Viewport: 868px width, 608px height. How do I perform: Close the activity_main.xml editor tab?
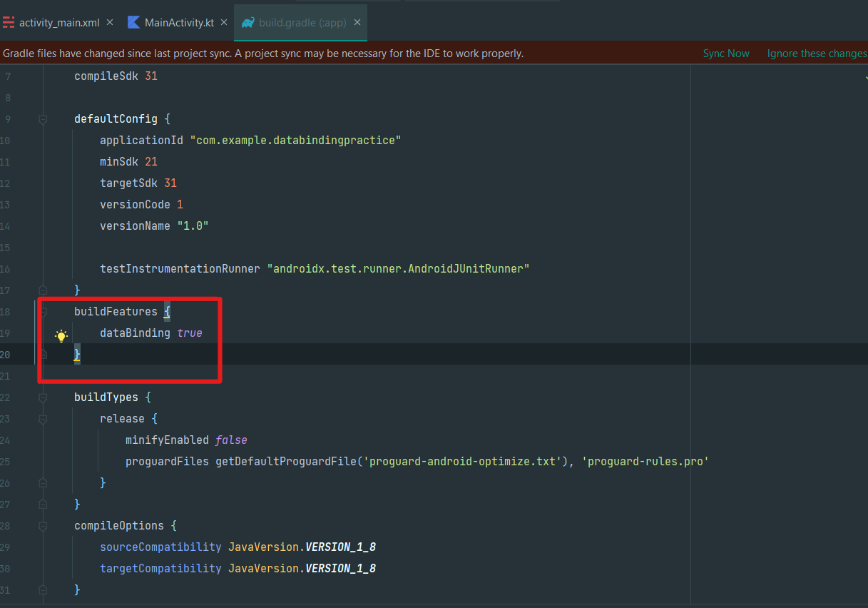[108, 22]
